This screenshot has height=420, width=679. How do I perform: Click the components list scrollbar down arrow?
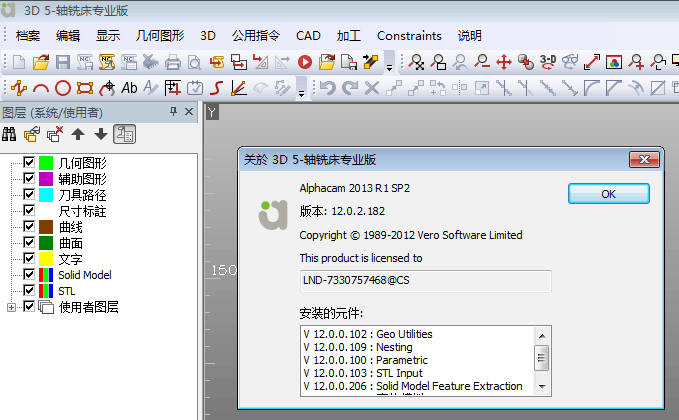click(x=542, y=387)
